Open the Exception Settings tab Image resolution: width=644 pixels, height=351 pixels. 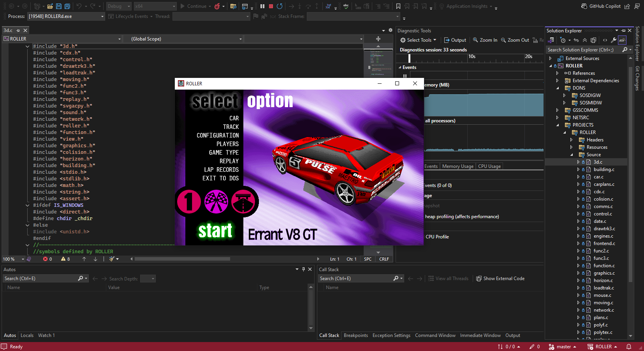click(x=391, y=335)
